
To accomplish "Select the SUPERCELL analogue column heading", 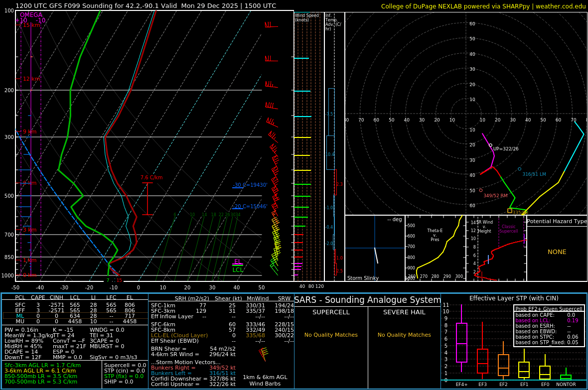I will tap(331, 312).
